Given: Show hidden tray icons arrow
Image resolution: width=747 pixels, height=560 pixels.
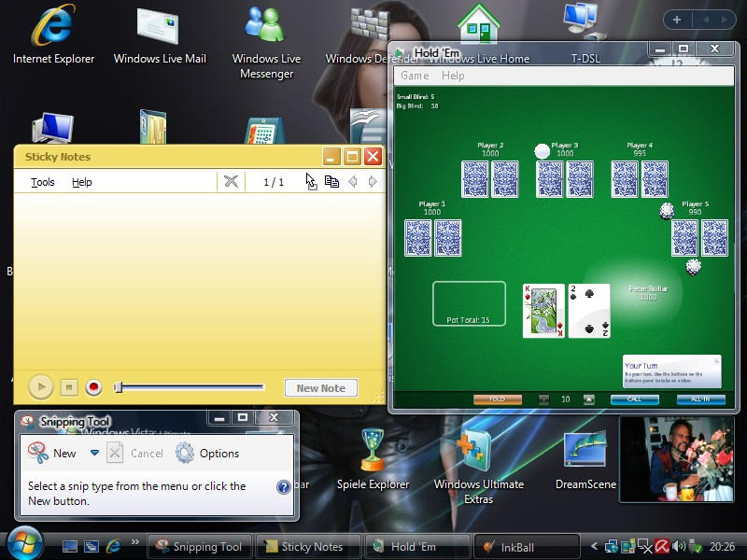Looking at the screenshot, I should click(594, 546).
